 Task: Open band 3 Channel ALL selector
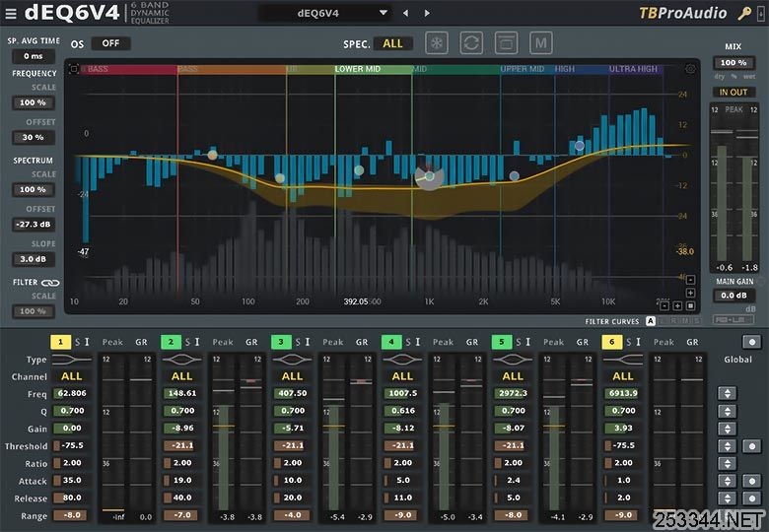click(292, 376)
